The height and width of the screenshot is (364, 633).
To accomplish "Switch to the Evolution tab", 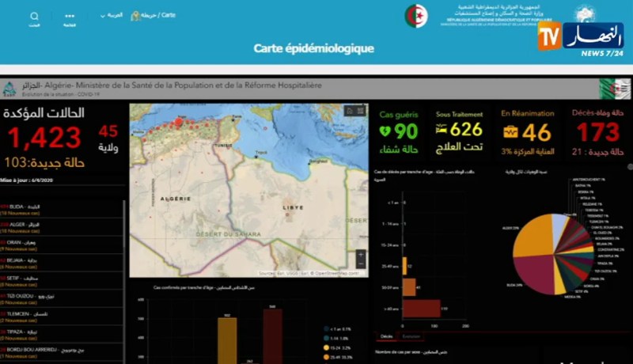I will (x=411, y=336).
